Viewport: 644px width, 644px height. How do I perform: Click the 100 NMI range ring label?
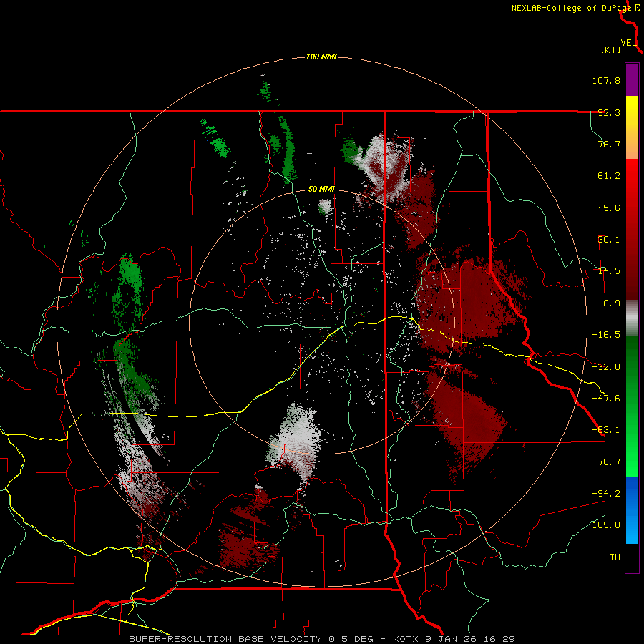pyautogui.click(x=321, y=57)
